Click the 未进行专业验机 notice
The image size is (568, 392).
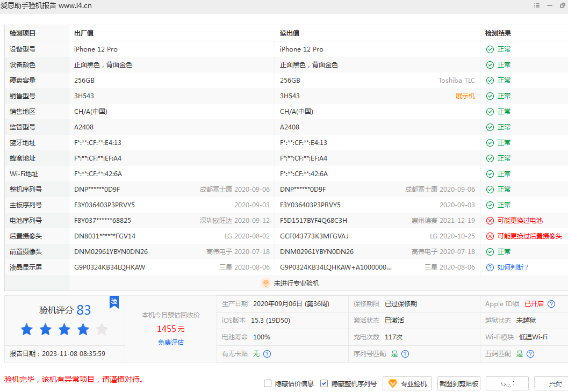click(296, 284)
